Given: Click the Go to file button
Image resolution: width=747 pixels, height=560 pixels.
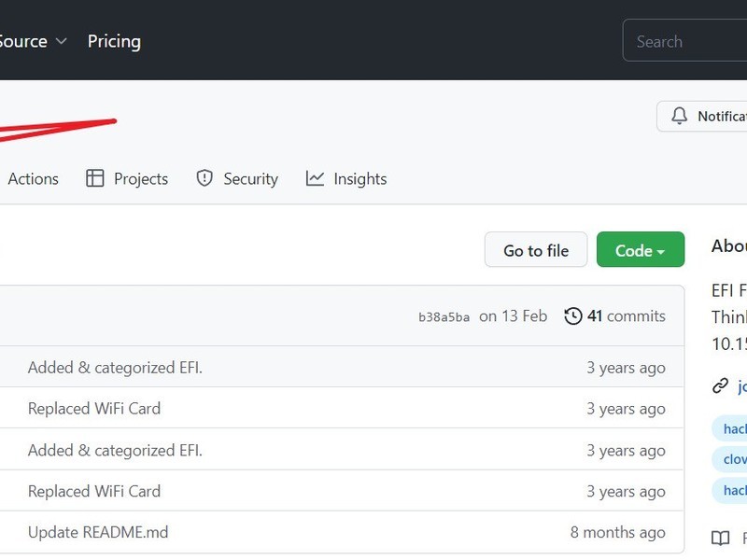Looking at the screenshot, I should click(536, 250).
